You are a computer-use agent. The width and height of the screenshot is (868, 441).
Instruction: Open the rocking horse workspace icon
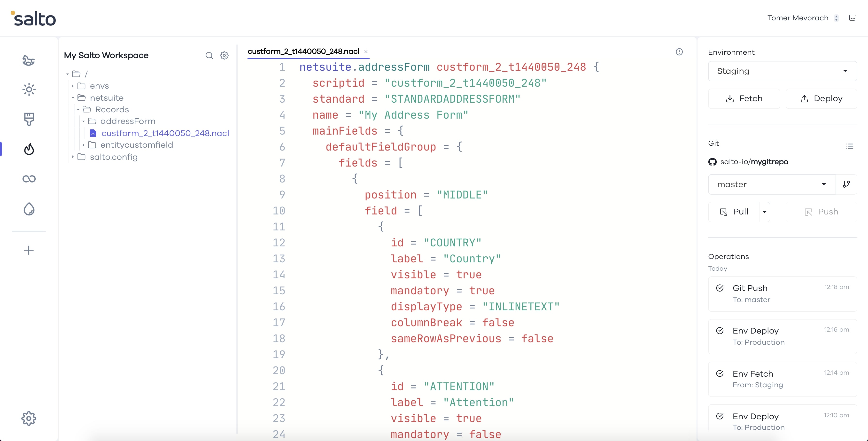[29, 60]
